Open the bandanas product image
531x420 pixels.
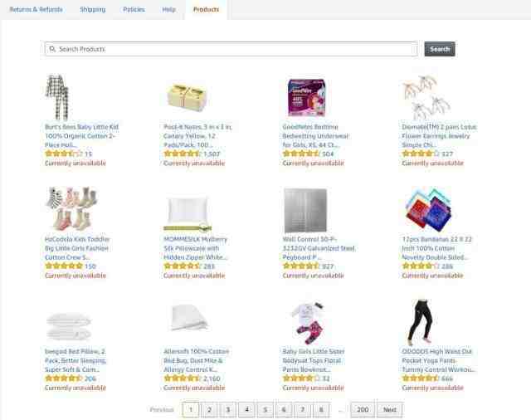(428, 209)
